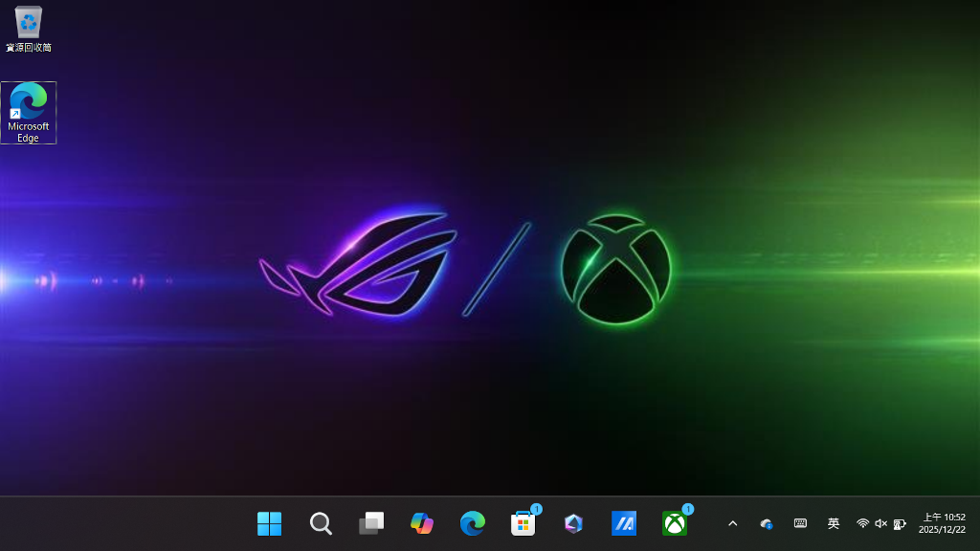The image size is (980, 551).
Task: Open Wi-Fi network quick settings
Action: (862, 523)
